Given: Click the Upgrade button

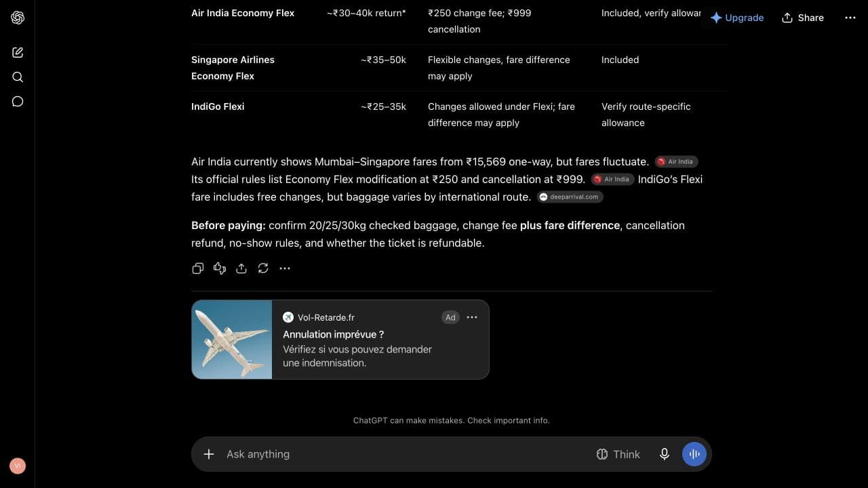Looking at the screenshot, I should 736,18.
